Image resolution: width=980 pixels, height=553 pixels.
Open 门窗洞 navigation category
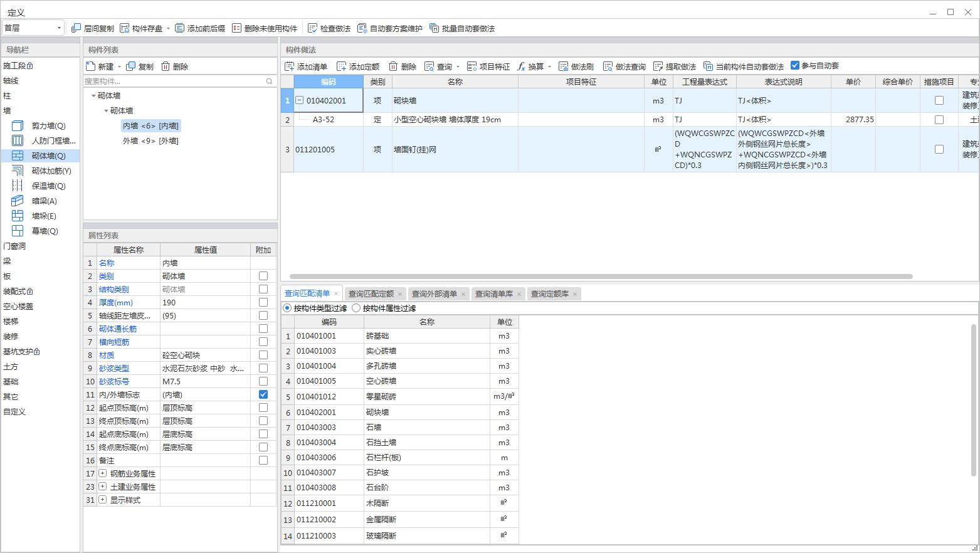pos(14,246)
